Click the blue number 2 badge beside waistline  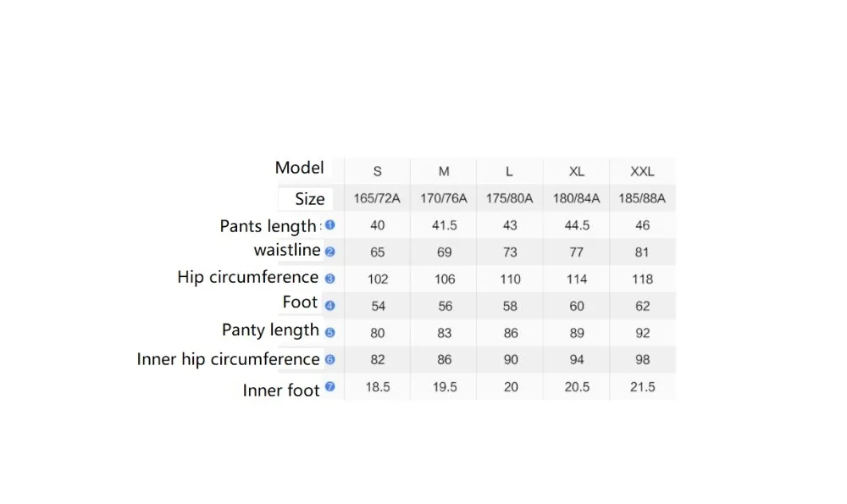tap(330, 252)
